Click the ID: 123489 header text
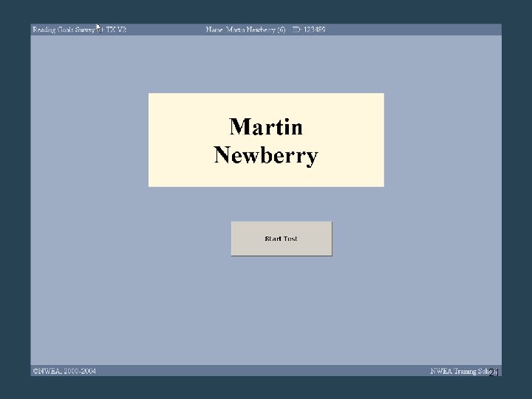The width and height of the screenshot is (532, 399). (x=309, y=30)
